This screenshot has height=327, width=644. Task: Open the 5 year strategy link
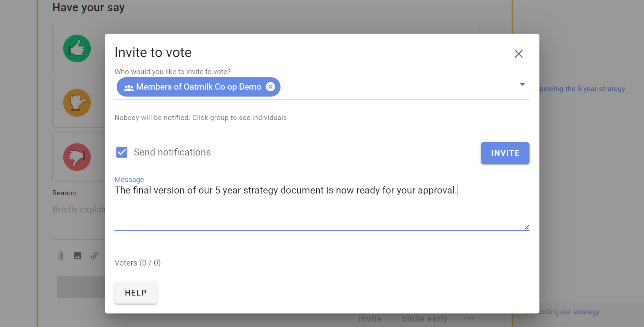click(582, 89)
